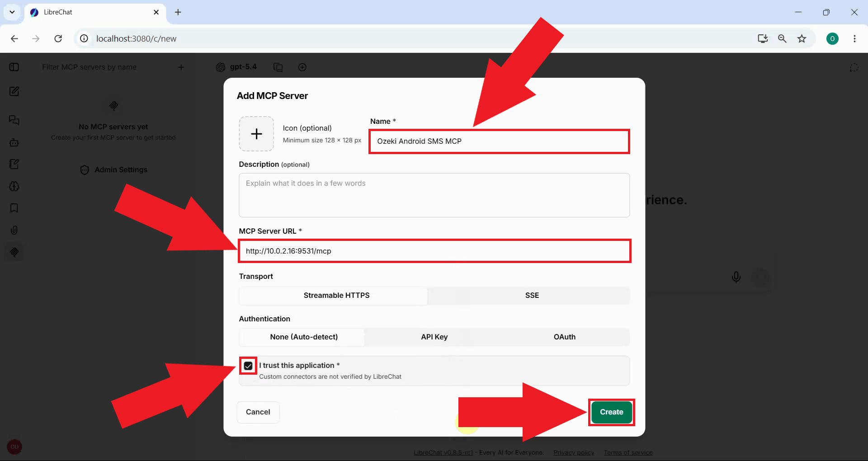Open the gpt-5.4 model selector
Viewport: 868px width, 461px height.
(x=236, y=67)
